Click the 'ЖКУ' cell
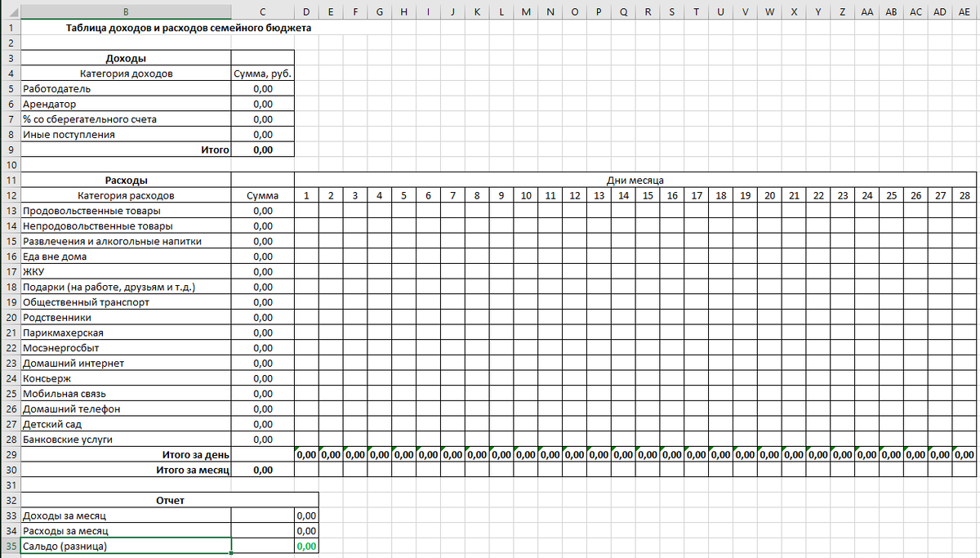This screenshot has height=558, width=980. (x=126, y=272)
